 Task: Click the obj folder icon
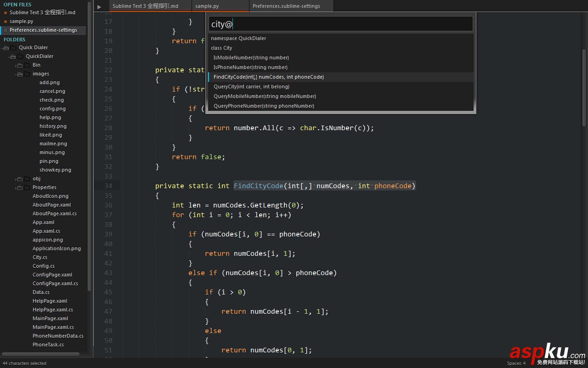27,178
